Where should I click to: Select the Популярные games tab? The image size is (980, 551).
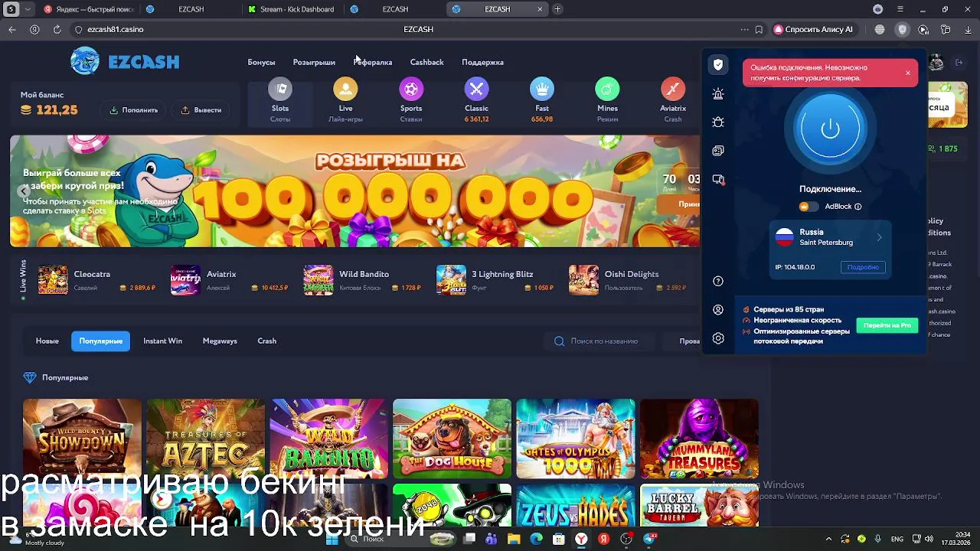(100, 341)
